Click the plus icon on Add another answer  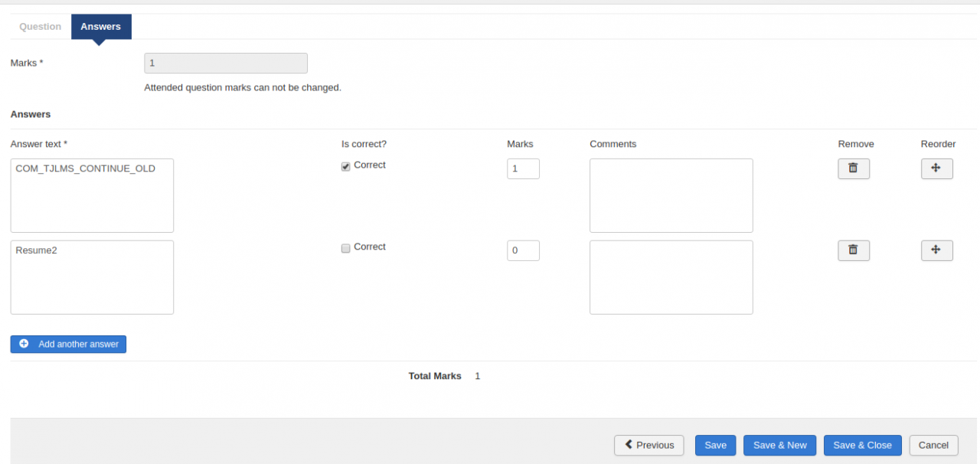click(24, 344)
